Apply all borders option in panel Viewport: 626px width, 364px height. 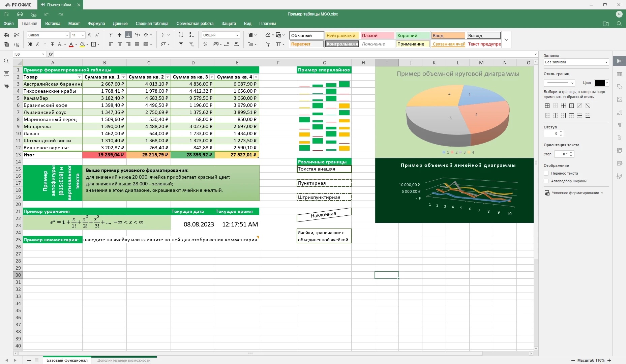pyautogui.click(x=547, y=106)
